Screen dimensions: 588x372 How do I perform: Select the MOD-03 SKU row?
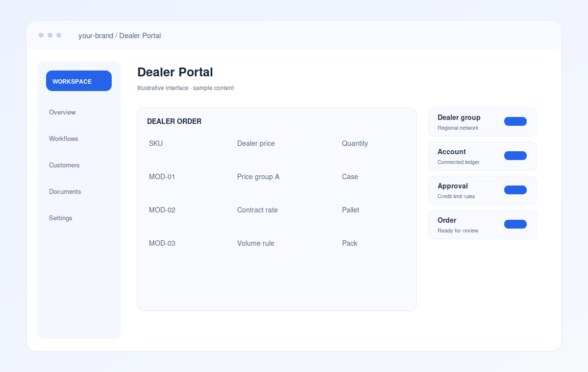(x=277, y=243)
